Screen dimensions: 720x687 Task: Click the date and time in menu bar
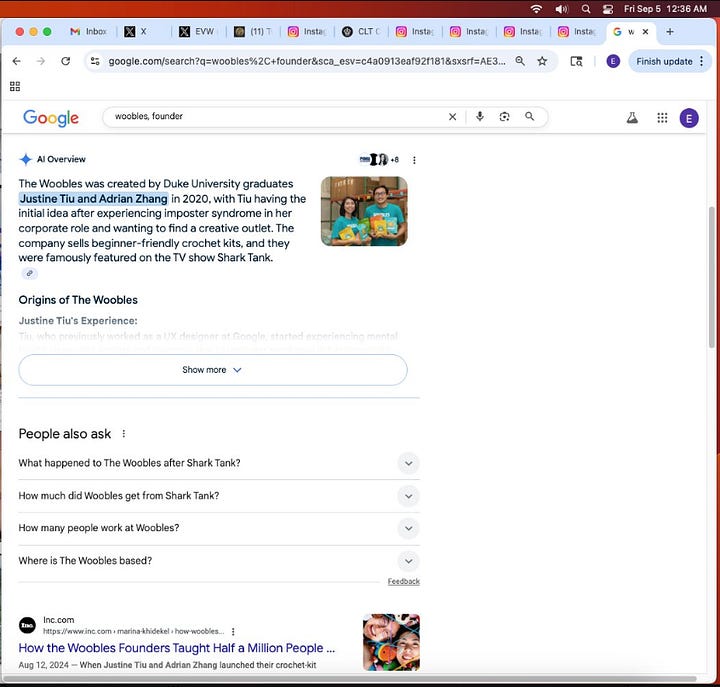tap(665, 9)
